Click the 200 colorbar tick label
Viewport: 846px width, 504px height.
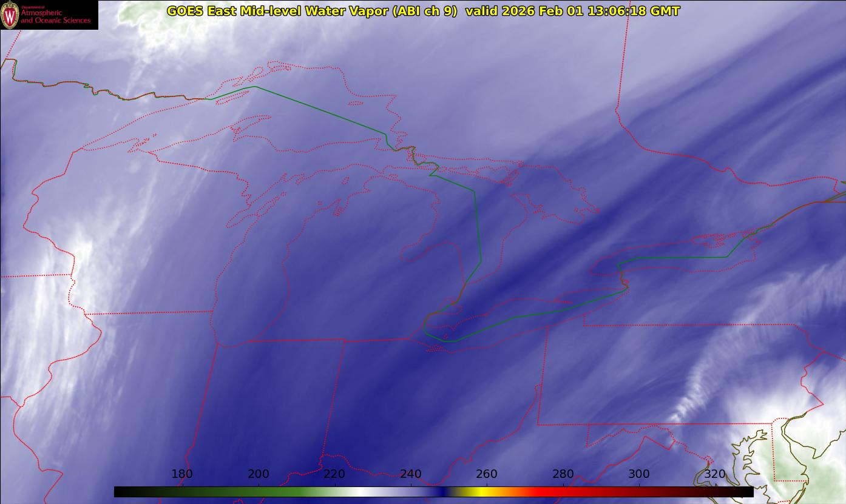(259, 474)
